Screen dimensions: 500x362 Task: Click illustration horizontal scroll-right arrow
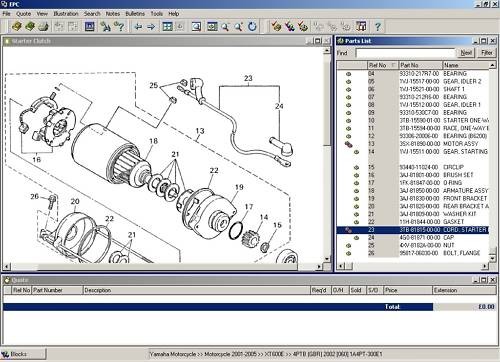point(320,267)
